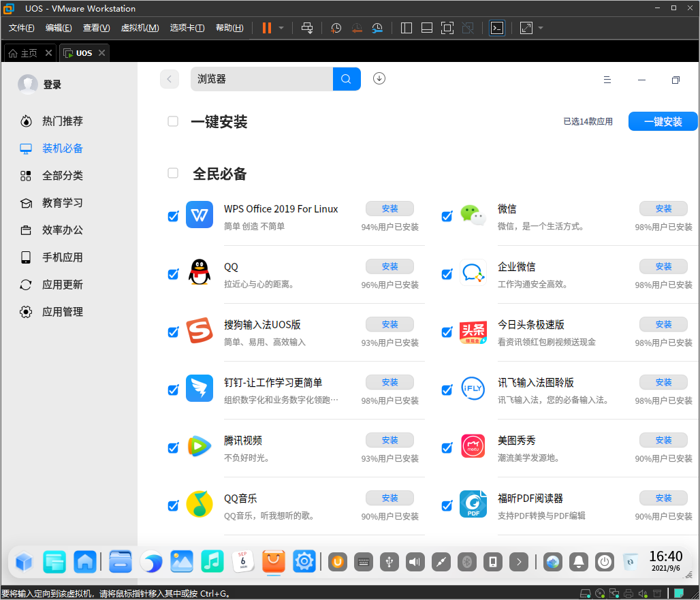Image resolution: width=700 pixels, height=600 pixels.
Task: Open the app store icon in dock
Action: coord(274,561)
